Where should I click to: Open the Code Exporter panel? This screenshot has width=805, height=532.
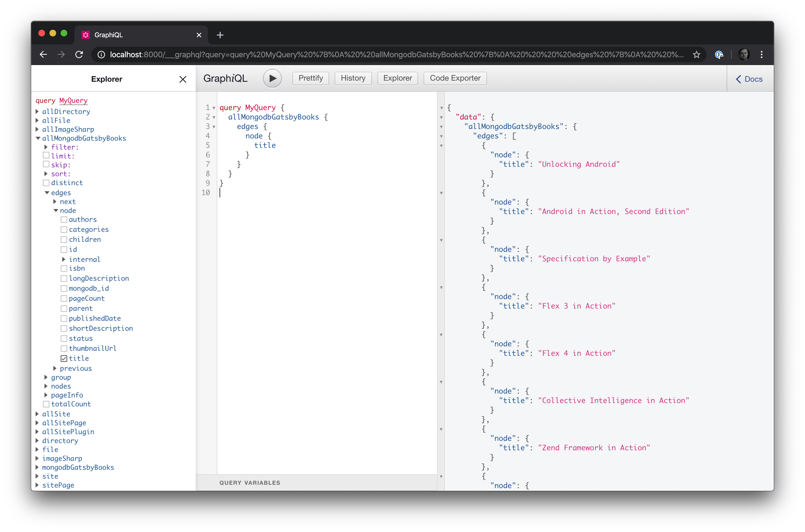[455, 78]
